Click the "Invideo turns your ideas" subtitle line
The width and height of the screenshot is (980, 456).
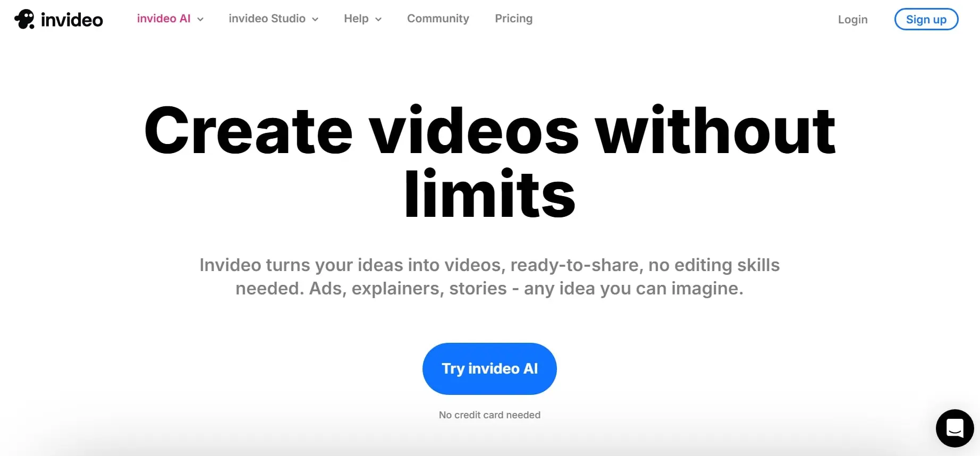(x=489, y=265)
